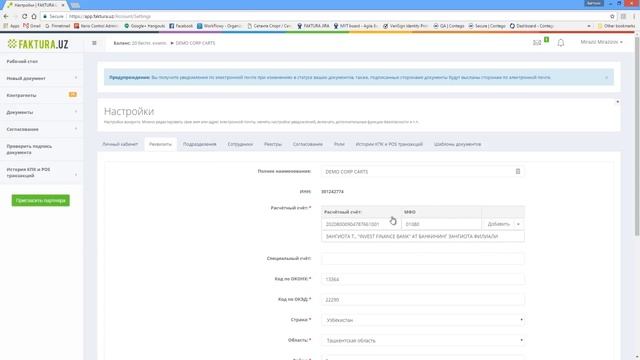Switch to the Личный кабинет tab
Screen dimensions: 640x360
(x=120, y=144)
